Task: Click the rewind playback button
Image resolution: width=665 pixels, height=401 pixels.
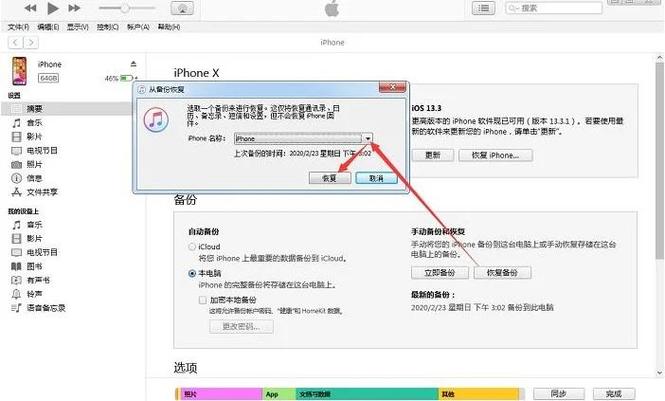Action: [30, 8]
